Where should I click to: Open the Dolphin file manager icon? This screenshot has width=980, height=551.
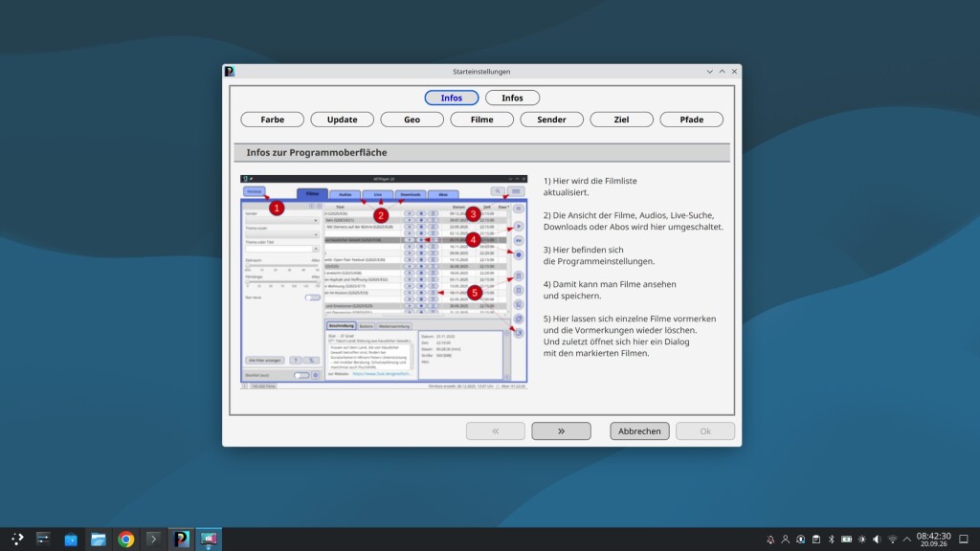[99, 539]
